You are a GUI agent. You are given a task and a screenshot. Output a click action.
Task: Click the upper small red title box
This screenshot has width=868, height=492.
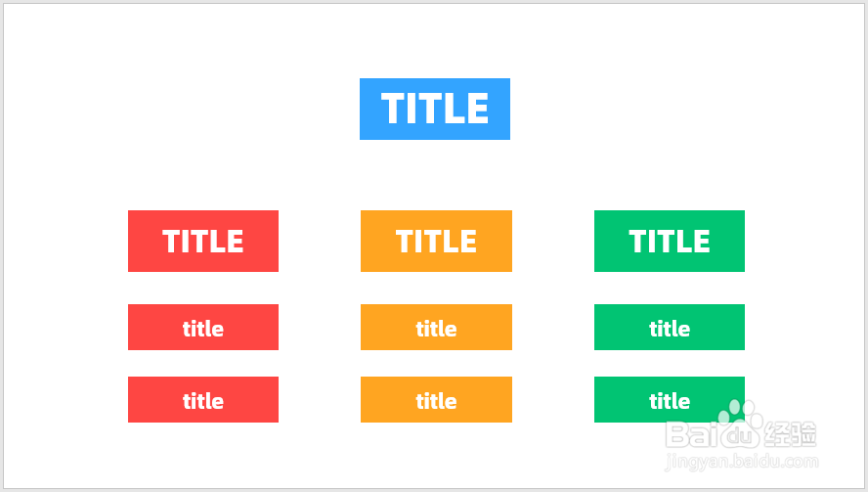pos(203,327)
